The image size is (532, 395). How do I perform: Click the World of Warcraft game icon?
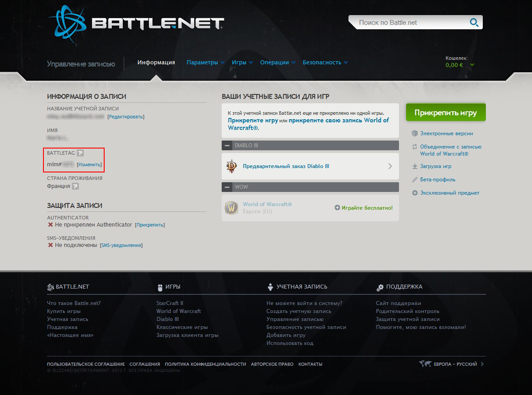click(231, 207)
